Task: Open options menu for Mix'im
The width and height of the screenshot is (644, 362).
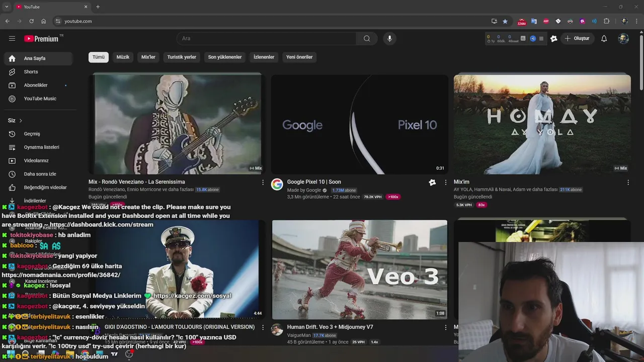Action: point(628,183)
